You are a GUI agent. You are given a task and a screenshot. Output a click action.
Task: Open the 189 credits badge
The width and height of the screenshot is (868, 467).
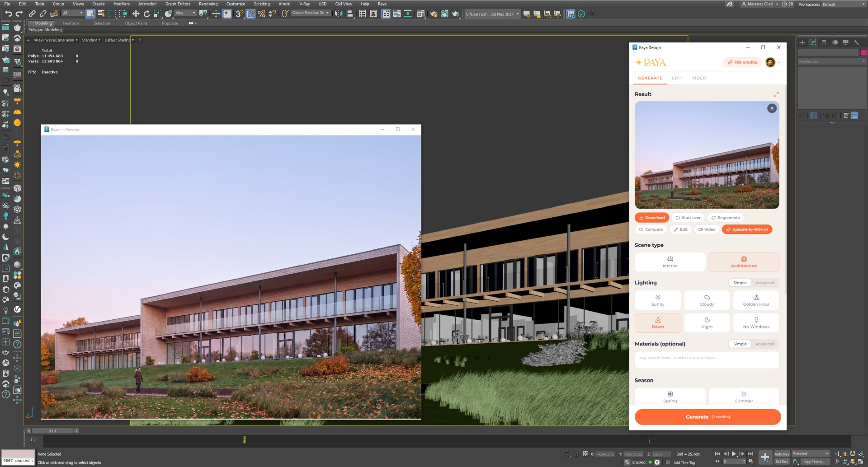pos(742,62)
